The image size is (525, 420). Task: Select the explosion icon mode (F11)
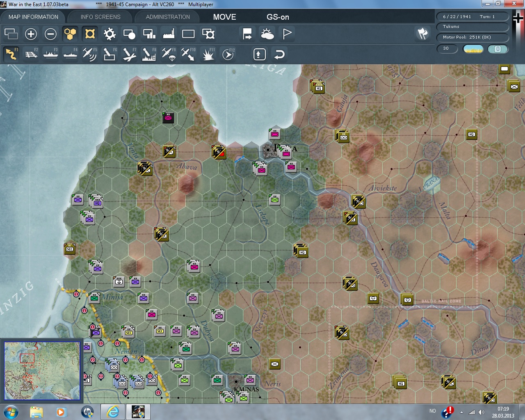pyautogui.click(x=208, y=54)
